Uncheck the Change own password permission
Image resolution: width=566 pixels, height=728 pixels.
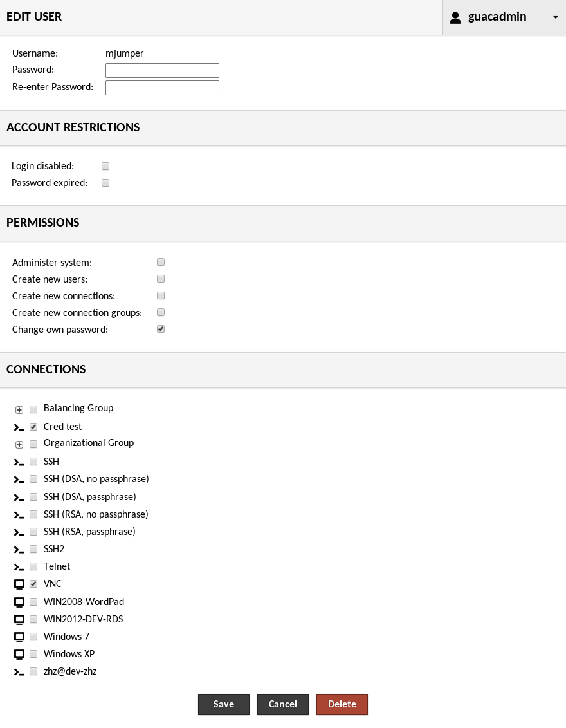click(161, 329)
